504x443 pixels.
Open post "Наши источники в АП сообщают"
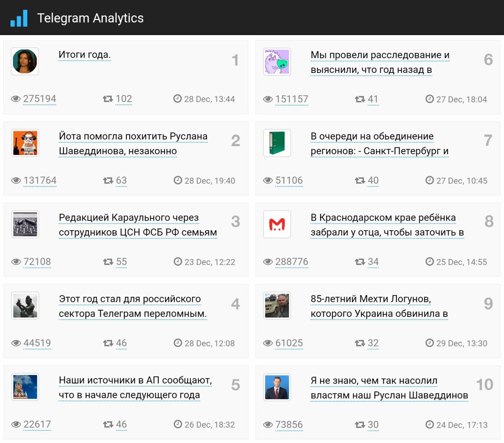click(x=135, y=380)
